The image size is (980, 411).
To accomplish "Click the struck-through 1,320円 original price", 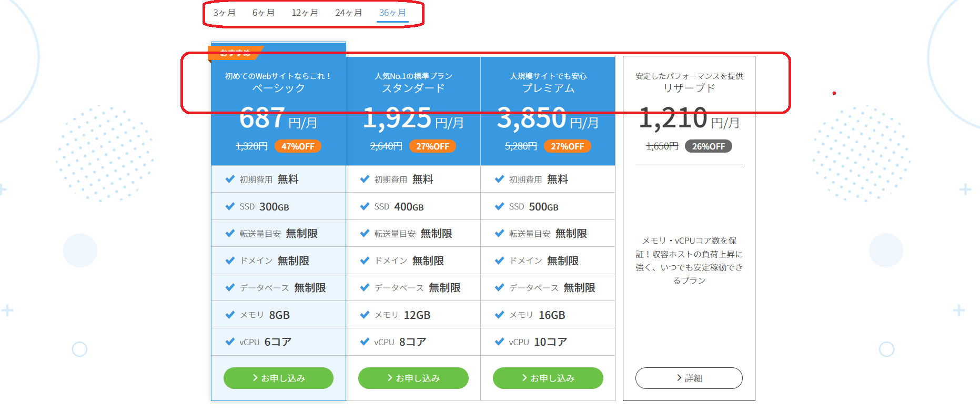I will point(251,146).
